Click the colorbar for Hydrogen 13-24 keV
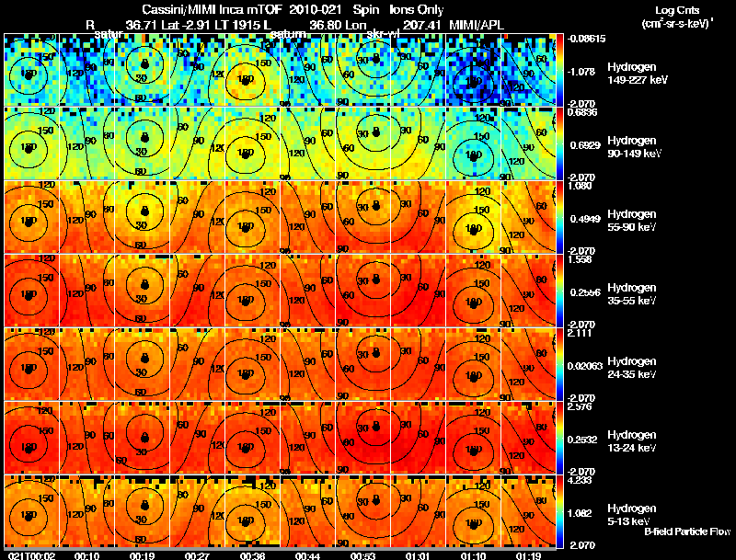 pyautogui.click(x=559, y=438)
